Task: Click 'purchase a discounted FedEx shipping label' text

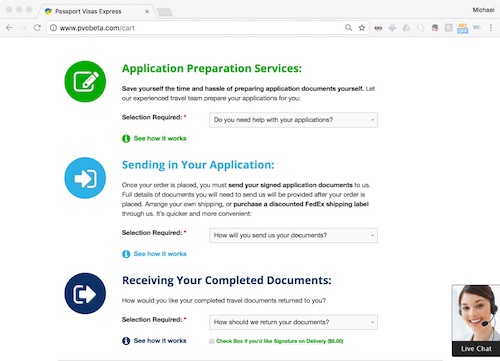Action: pyautogui.click(x=301, y=204)
